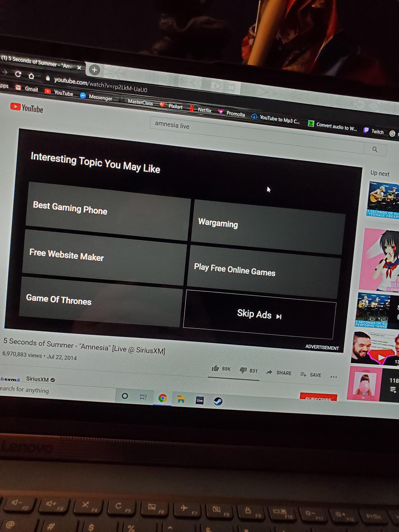
Task: Open the Free Website Maker ad topic
Action: point(105,257)
